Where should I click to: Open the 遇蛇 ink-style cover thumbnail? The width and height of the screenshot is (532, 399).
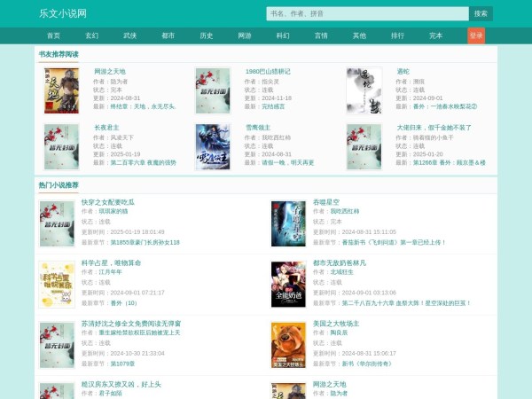click(x=364, y=90)
